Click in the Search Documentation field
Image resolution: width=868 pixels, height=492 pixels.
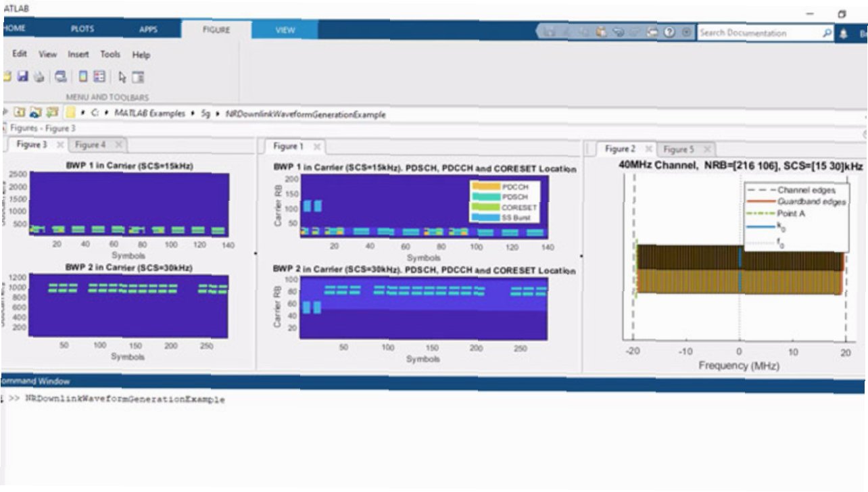[765, 32]
